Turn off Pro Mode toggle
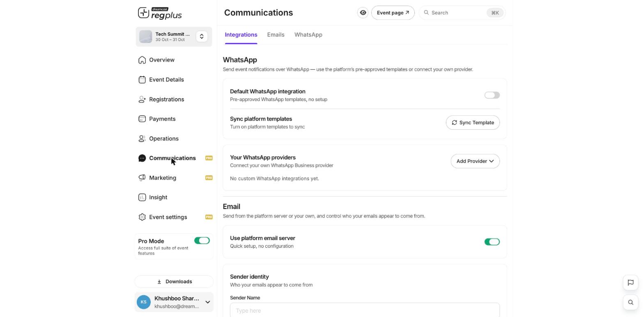 click(x=202, y=241)
